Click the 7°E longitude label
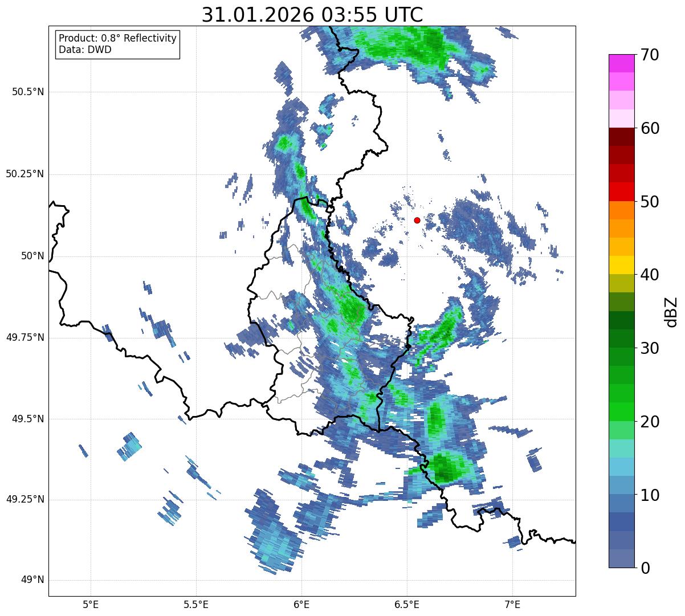The height and width of the screenshot is (616, 685). [x=512, y=604]
